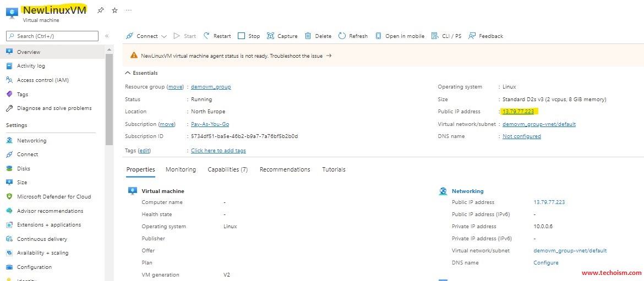Open demovm_group-vnet/default under Networking
The image size is (644, 281).
tap(570, 251)
